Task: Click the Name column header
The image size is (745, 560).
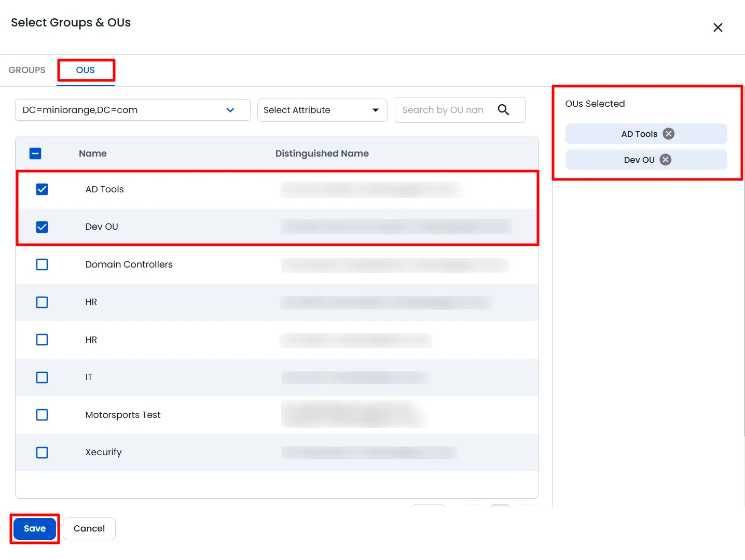Action: (x=93, y=153)
